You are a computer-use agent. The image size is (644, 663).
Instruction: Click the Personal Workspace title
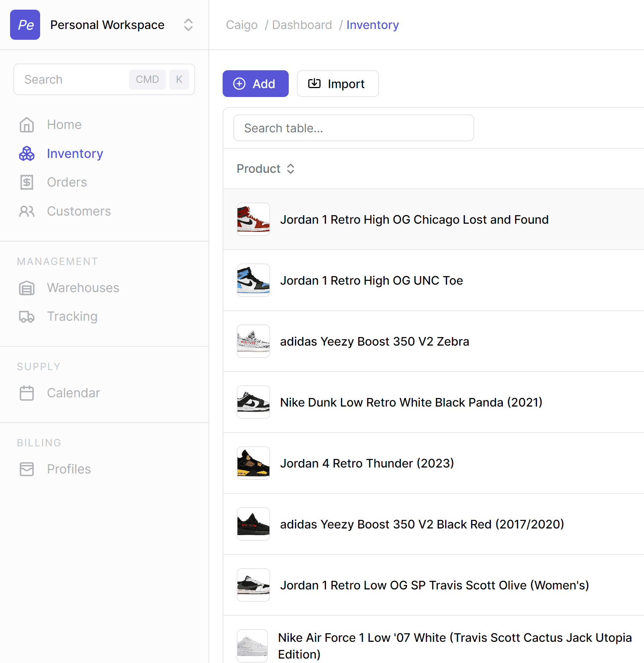[x=107, y=25]
